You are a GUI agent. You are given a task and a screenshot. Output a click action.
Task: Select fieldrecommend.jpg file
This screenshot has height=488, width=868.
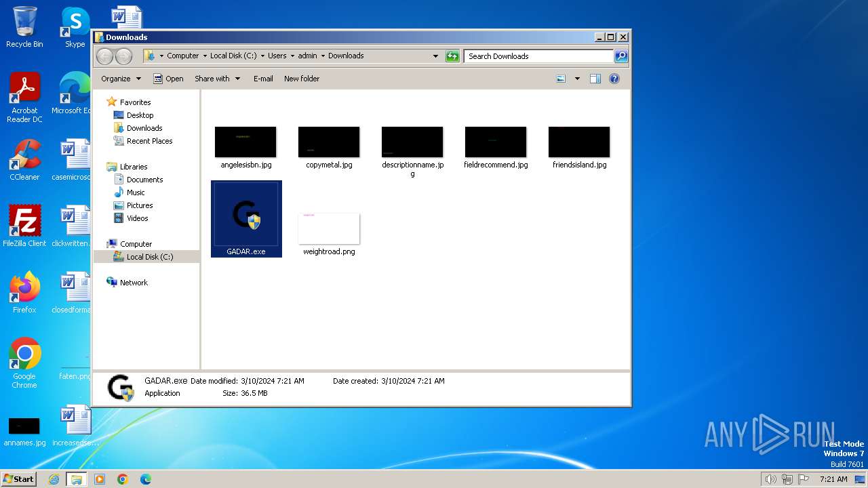[496, 147]
